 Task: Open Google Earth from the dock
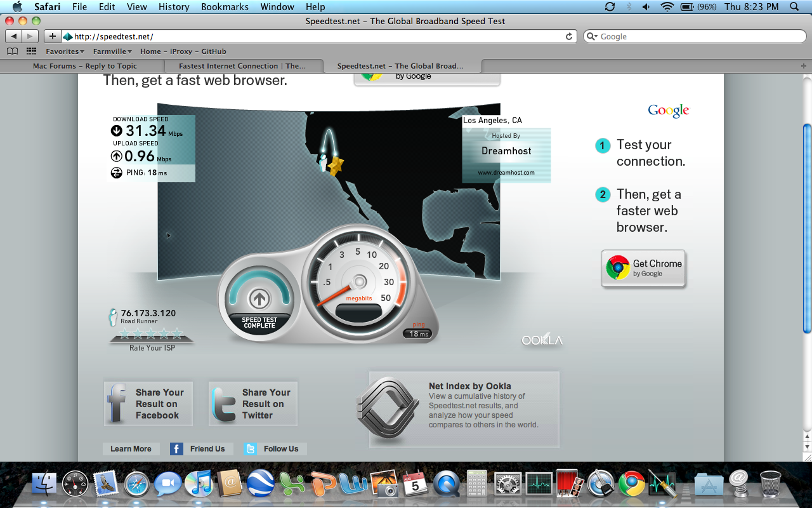click(x=261, y=484)
